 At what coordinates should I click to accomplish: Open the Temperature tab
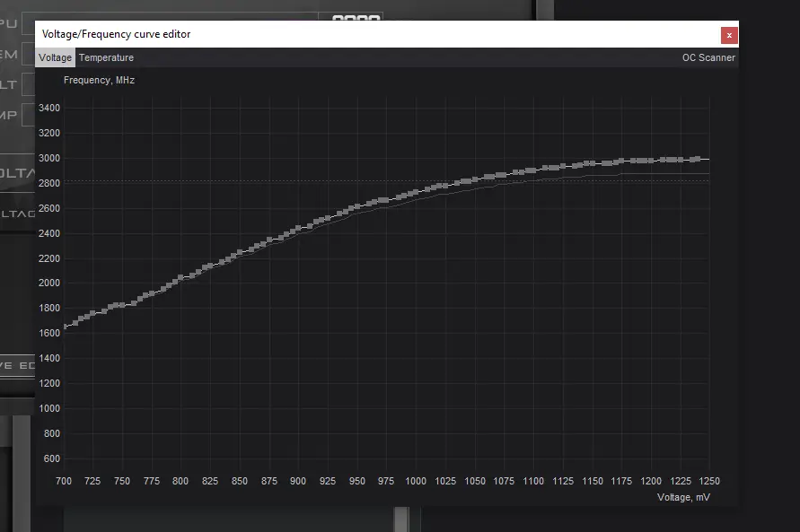click(x=106, y=57)
